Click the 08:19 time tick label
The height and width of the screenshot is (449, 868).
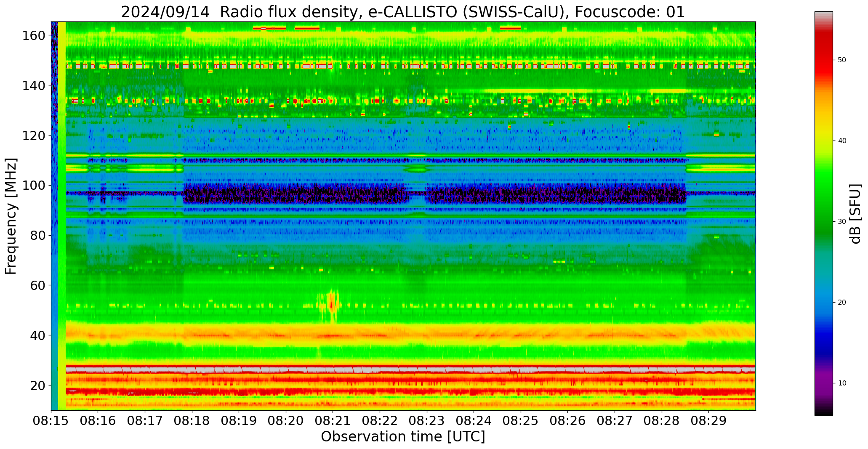coord(239,420)
